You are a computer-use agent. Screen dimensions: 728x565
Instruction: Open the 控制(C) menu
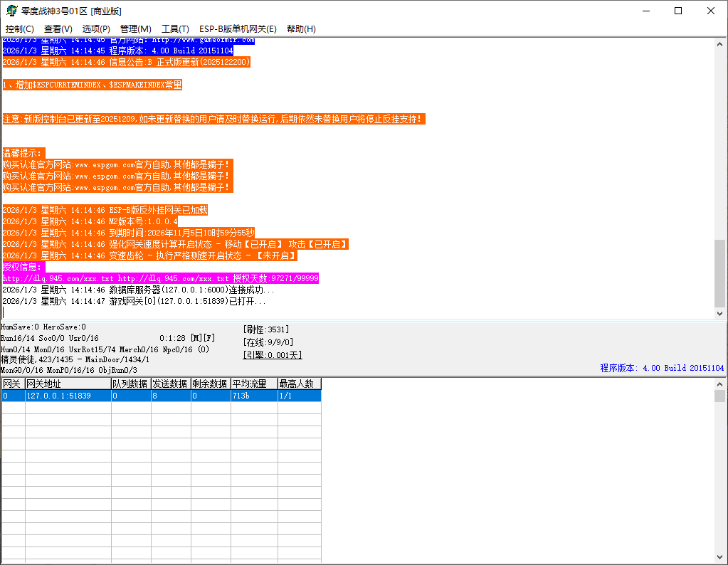(x=20, y=29)
